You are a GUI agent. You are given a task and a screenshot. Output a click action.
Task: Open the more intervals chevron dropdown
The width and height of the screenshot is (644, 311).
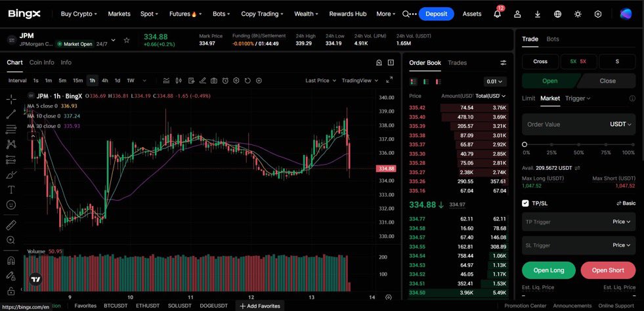click(144, 81)
